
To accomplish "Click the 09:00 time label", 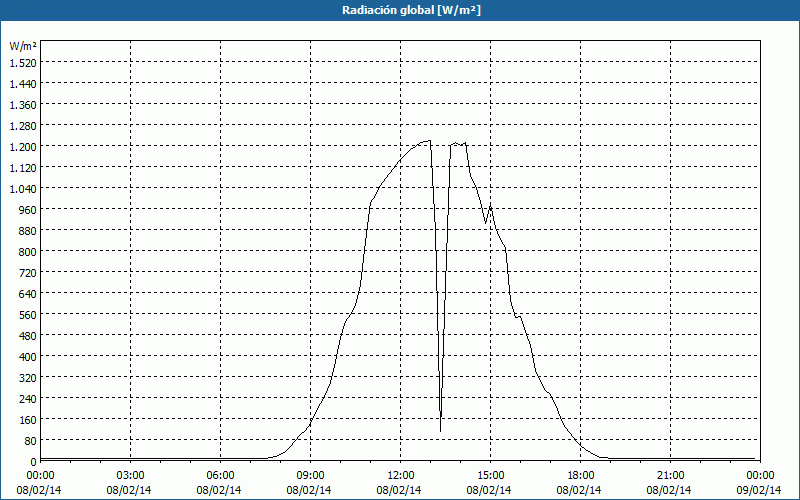I will click(x=310, y=476).
